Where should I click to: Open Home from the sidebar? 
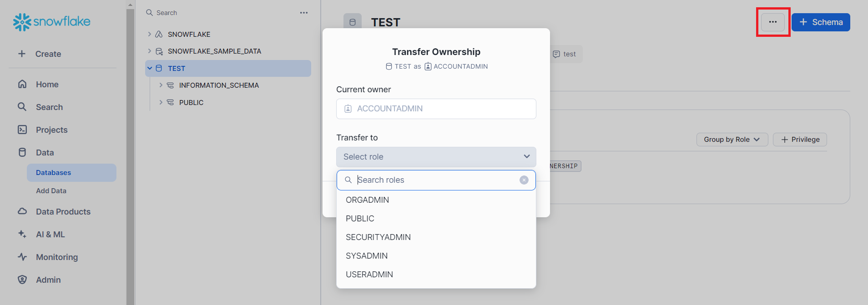pyautogui.click(x=47, y=85)
